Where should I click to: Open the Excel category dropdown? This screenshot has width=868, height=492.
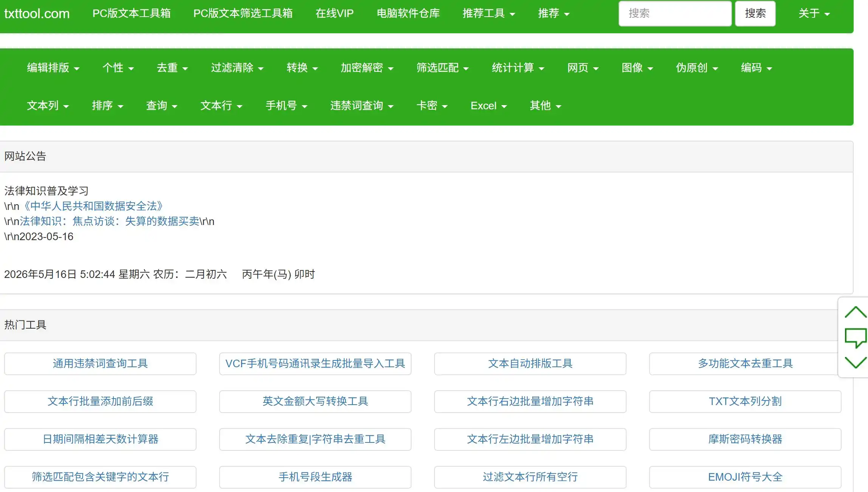tap(489, 106)
